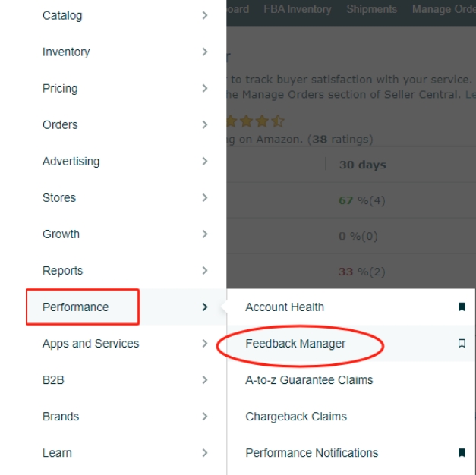This screenshot has height=475, width=476.
Task: Select the Performance menu item
Action: tap(75, 307)
